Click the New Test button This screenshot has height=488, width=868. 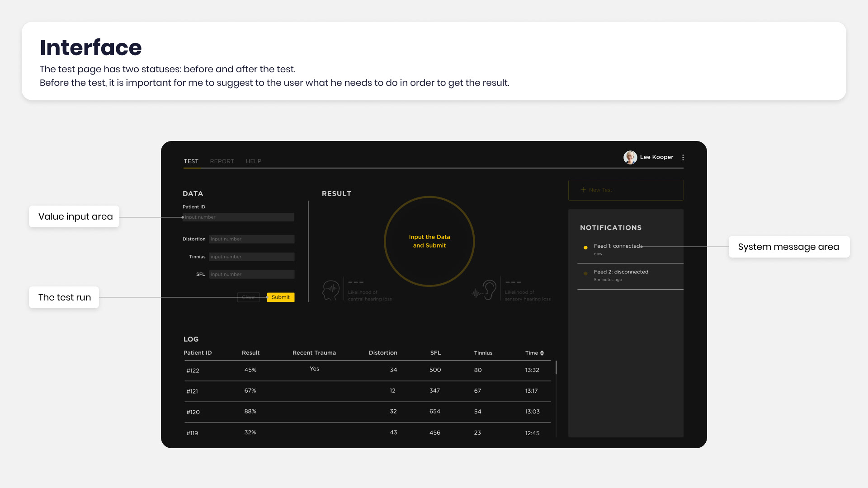[626, 190]
